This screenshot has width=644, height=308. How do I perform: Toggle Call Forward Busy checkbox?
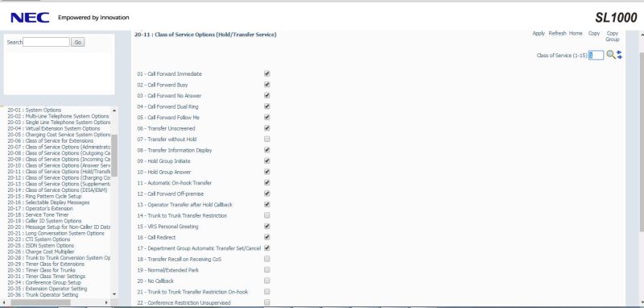[267, 85]
